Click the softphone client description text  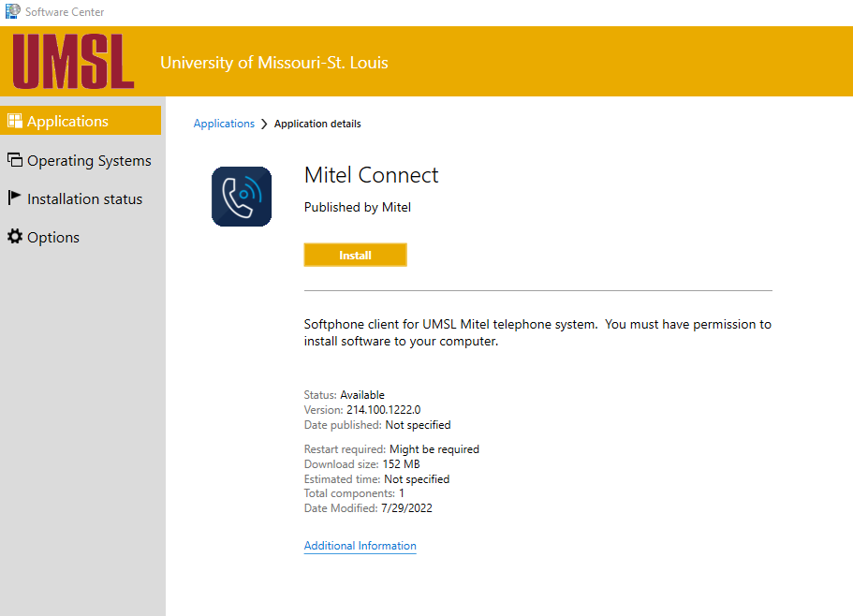coord(537,332)
